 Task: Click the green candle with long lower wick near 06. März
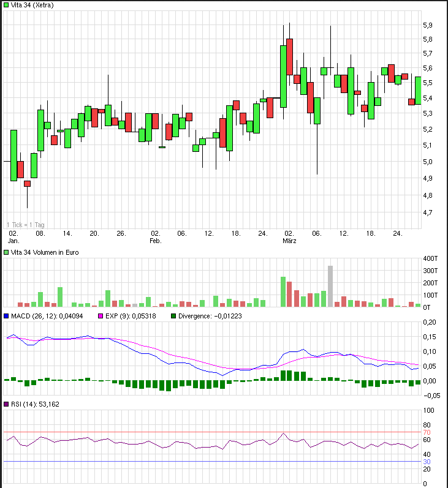point(317,111)
